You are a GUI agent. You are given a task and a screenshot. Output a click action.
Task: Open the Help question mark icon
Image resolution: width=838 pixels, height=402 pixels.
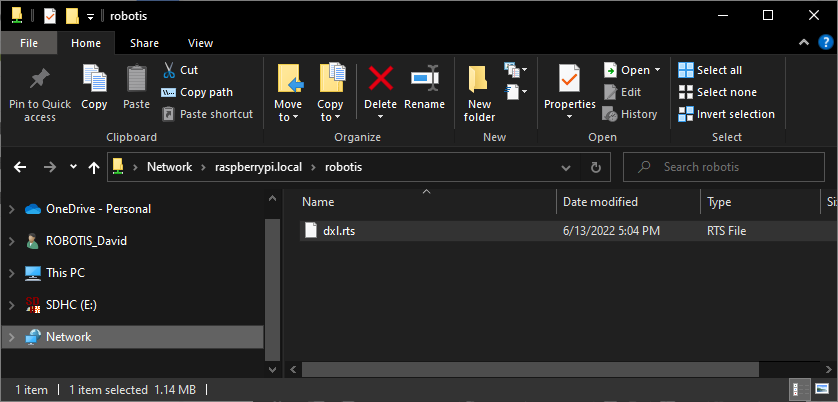pyautogui.click(x=825, y=43)
